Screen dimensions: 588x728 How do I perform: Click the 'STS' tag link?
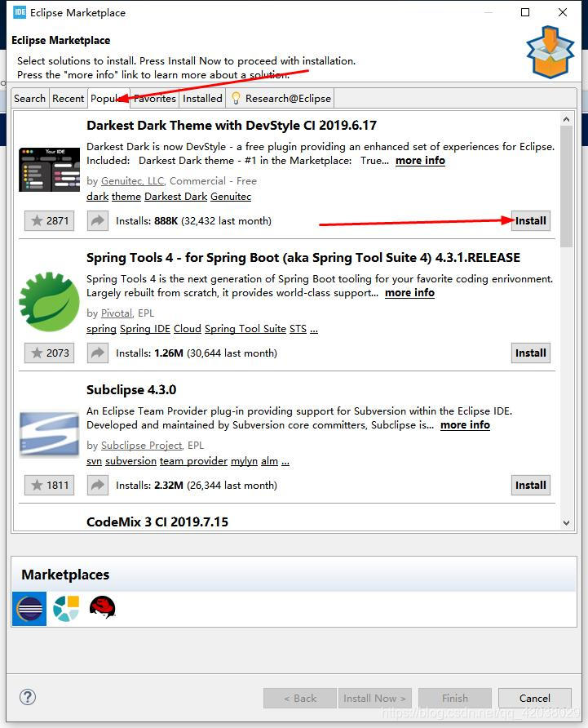(x=298, y=329)
